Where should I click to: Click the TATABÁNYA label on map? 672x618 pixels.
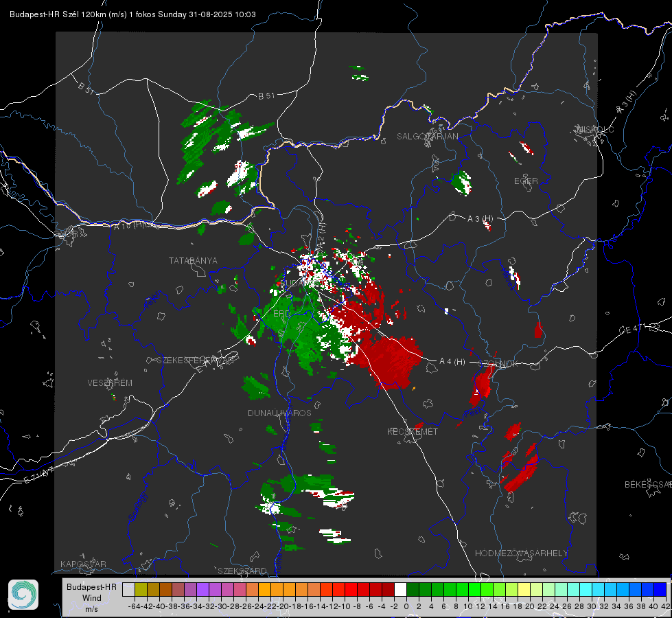[193, 260]
